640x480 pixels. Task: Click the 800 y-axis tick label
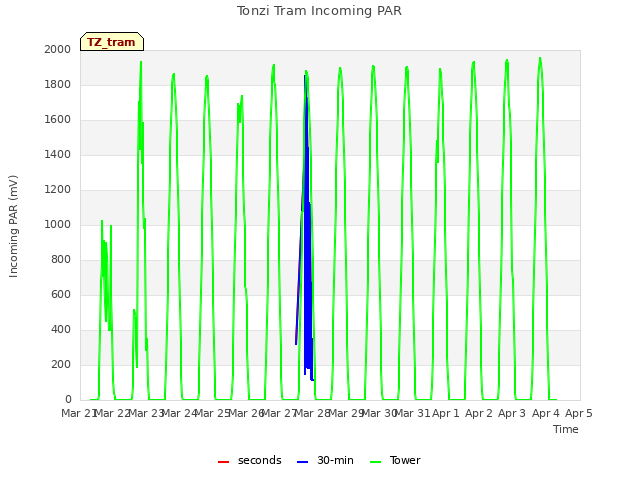[x=61, y=260]
